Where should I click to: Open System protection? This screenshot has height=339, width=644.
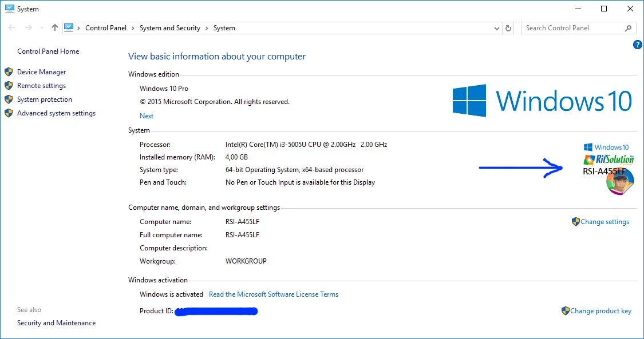44,99
